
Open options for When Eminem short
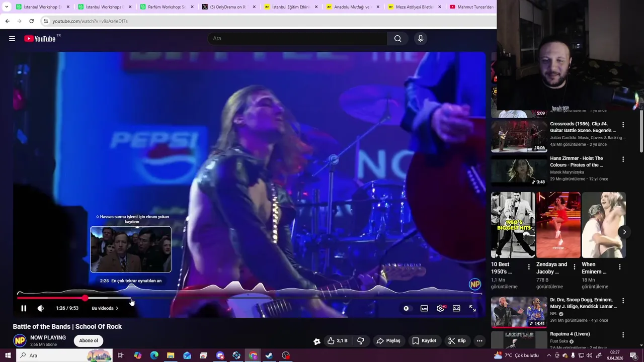(620, 267)
